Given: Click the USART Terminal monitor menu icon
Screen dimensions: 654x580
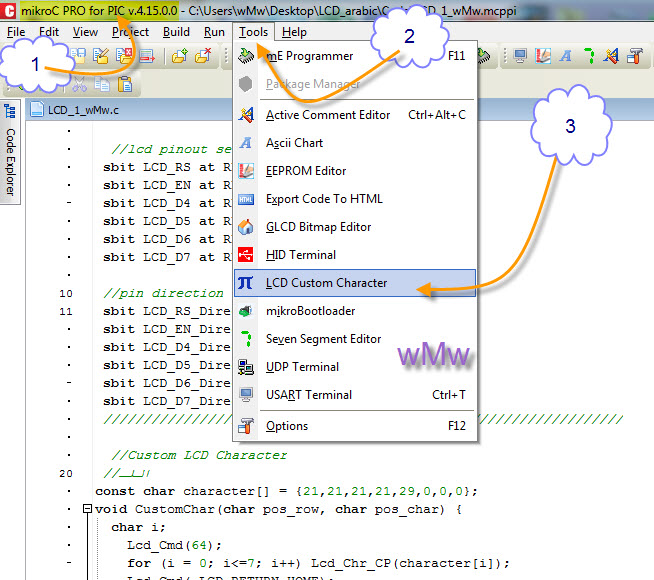Looking at the screenshot, I should (x=246, y=394).
